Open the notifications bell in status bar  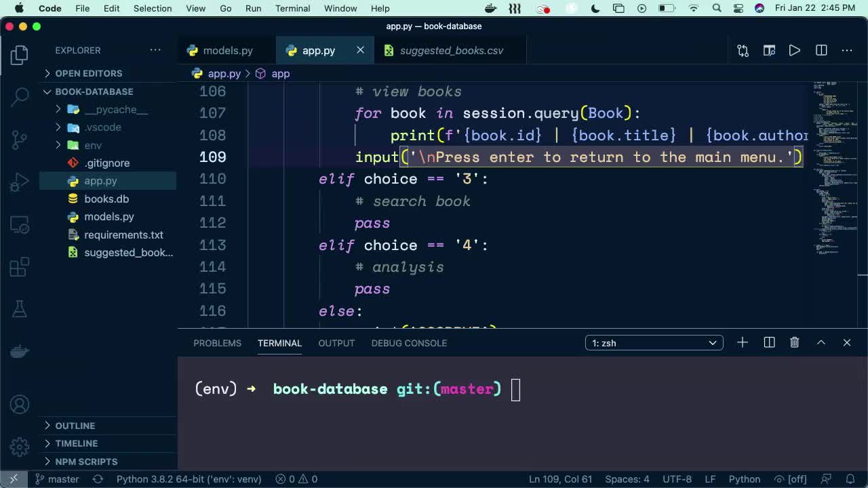[850, 479]
